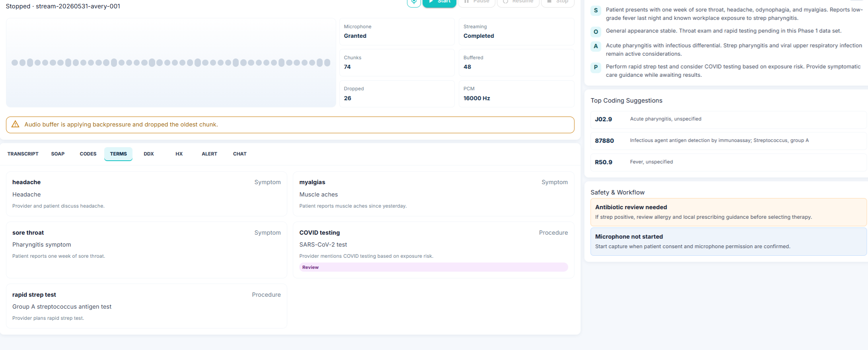Click the S badge in the SOAP note
The width and height of the screenshot is (868, 350).
tap(596, 11)
